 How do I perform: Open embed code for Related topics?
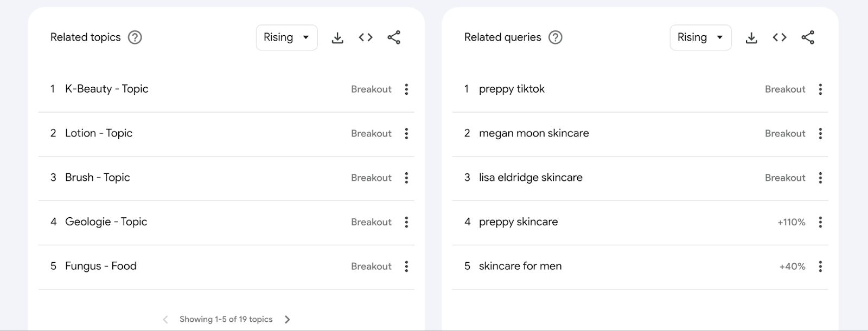coord(366,37)
